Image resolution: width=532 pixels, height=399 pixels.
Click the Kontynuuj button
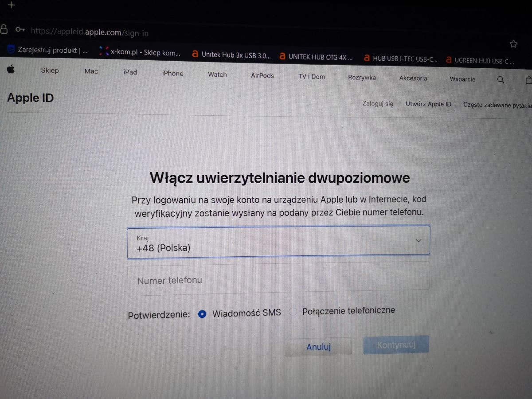point(396,344)
